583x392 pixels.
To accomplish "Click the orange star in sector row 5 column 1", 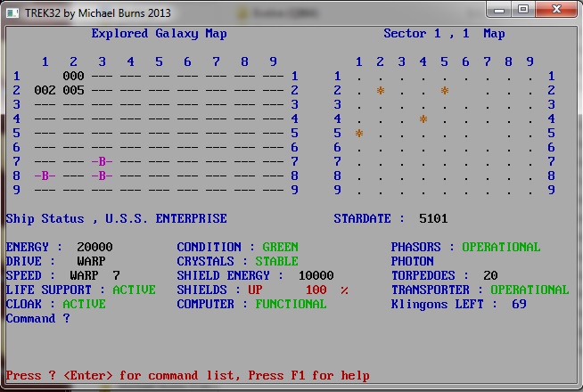I will [x=358, y=133].
